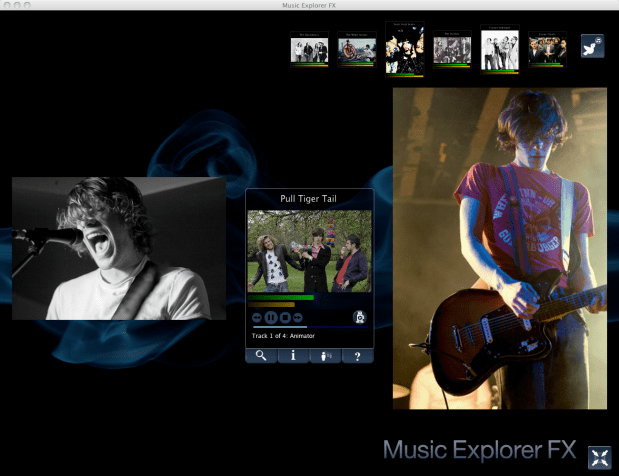
Task: Click the black-and-white singer photo
Action: tap(118, 248)
